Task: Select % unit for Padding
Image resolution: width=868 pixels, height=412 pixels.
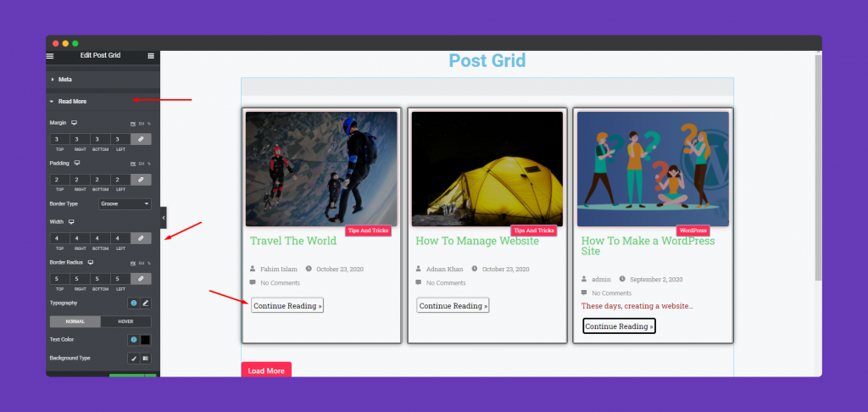Action: pos(148,164)
